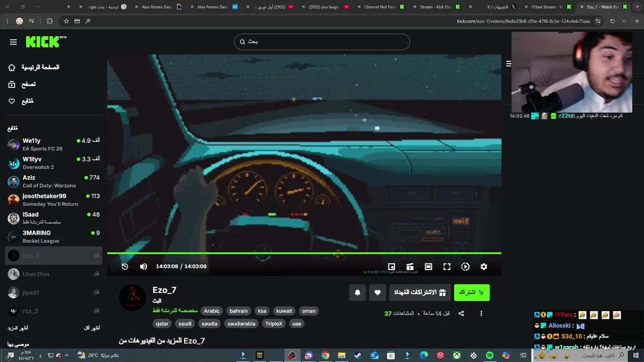
Task: Enter fullscreen video mode
Action: 447,266
